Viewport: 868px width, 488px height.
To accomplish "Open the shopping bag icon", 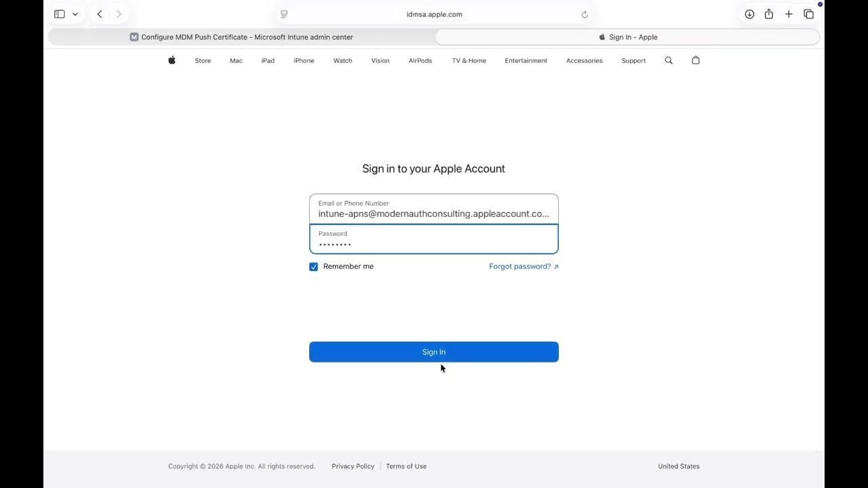I will click(696, 60).
